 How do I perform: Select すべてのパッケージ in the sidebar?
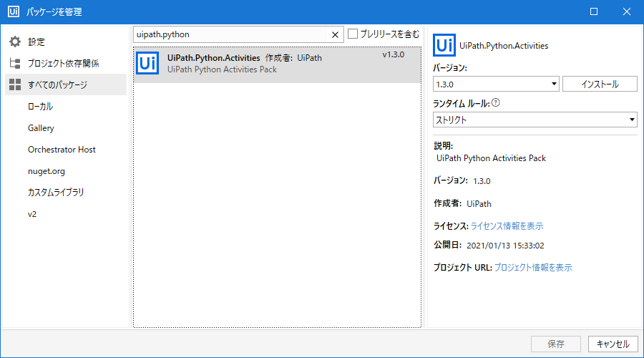(x=66, y=84)
